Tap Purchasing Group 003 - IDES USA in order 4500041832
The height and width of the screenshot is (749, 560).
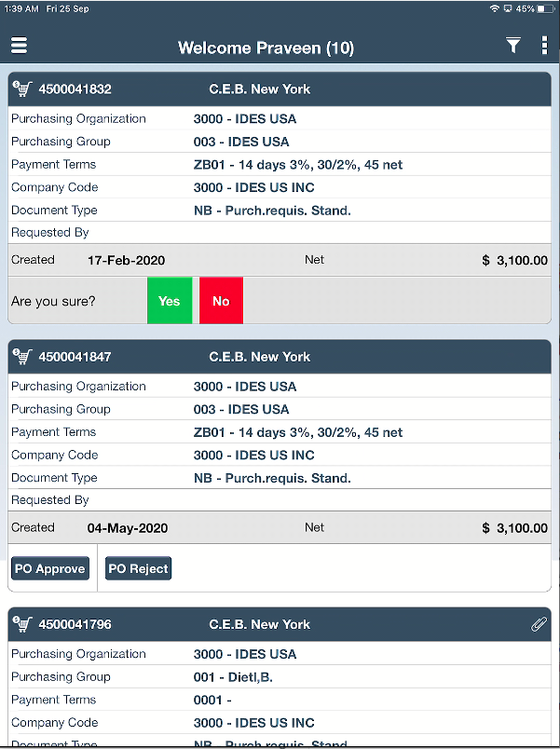click(241, 142)
